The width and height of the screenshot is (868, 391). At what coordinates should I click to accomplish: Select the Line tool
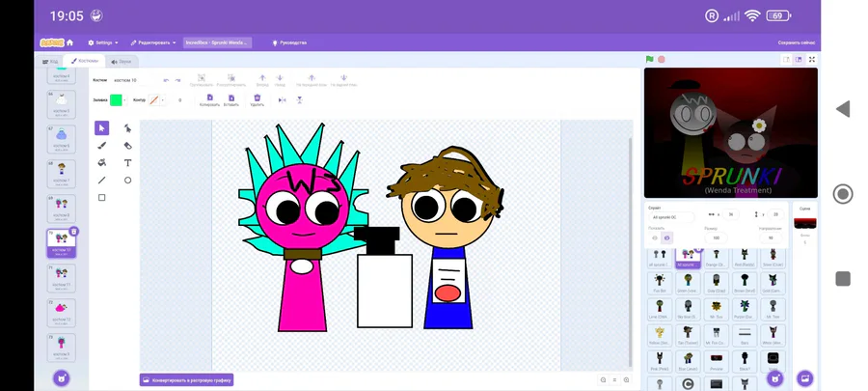pos(101,180)
